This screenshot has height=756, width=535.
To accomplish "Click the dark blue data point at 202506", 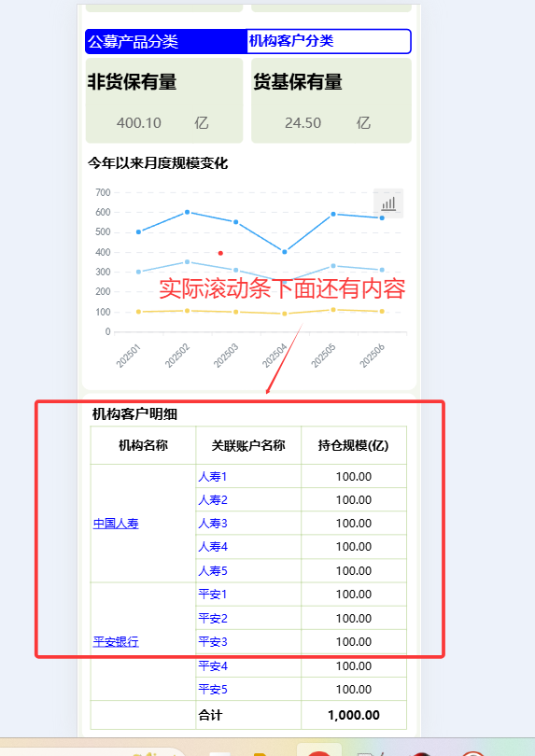I will (x=382, y=217).
